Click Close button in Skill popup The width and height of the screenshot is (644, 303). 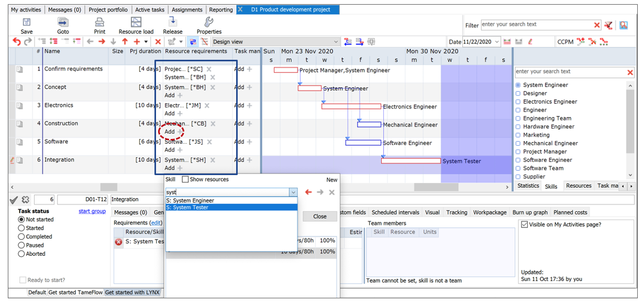coord(320,217)
